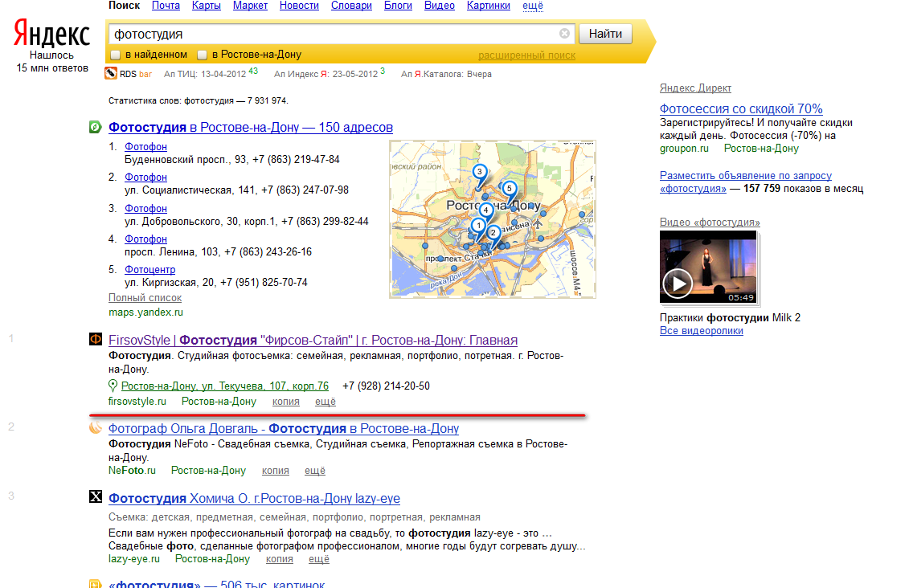The width and height of the screenshot is (909, 588).
Task: Go to the Картинки tab
Action: (x=489, y=6)
